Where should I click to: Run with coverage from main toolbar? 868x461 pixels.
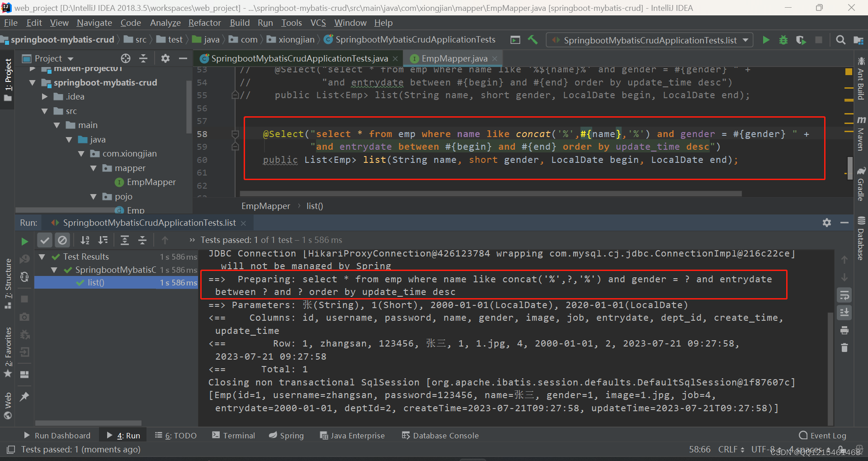(801, 40)
